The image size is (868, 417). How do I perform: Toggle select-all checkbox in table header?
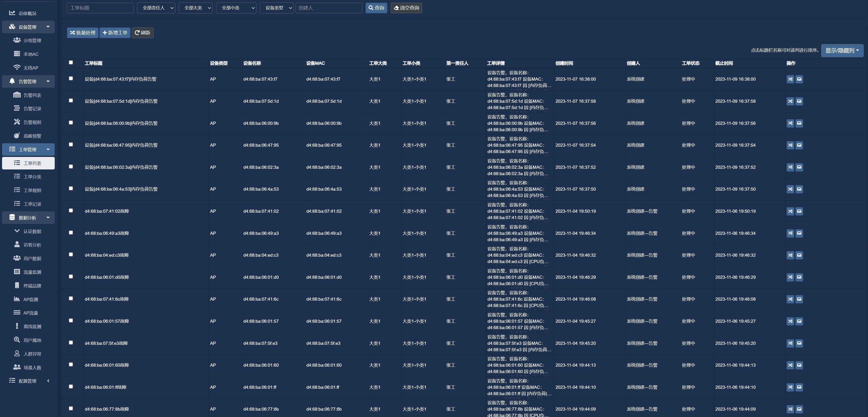[71, 62]
